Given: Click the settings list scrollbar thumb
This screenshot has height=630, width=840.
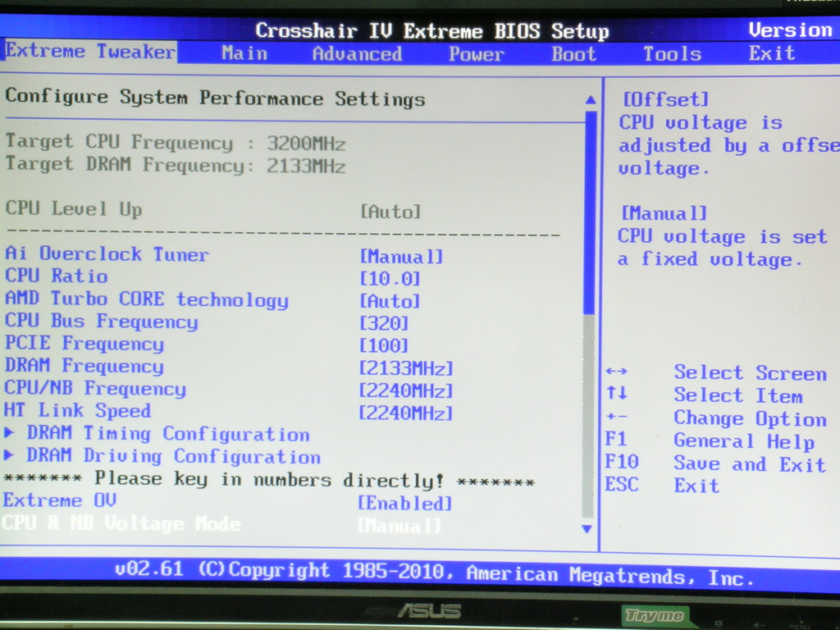Looking at the screenshot, I should (x=590, y=212).
